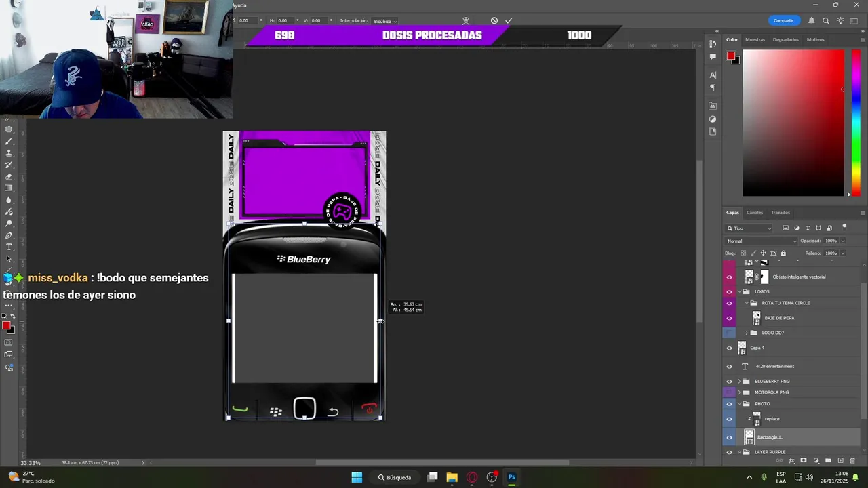Open the Character panel icon
868x488 pixels.
713,75
